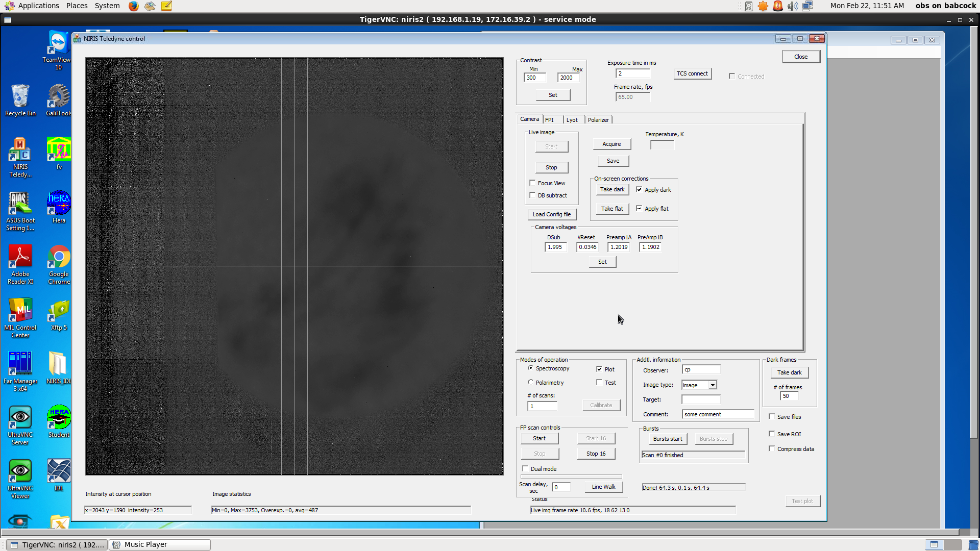Viewport: 980px width, 551px height.
Task: Open the Image type dropdown
Action: (x=713, y=385)
